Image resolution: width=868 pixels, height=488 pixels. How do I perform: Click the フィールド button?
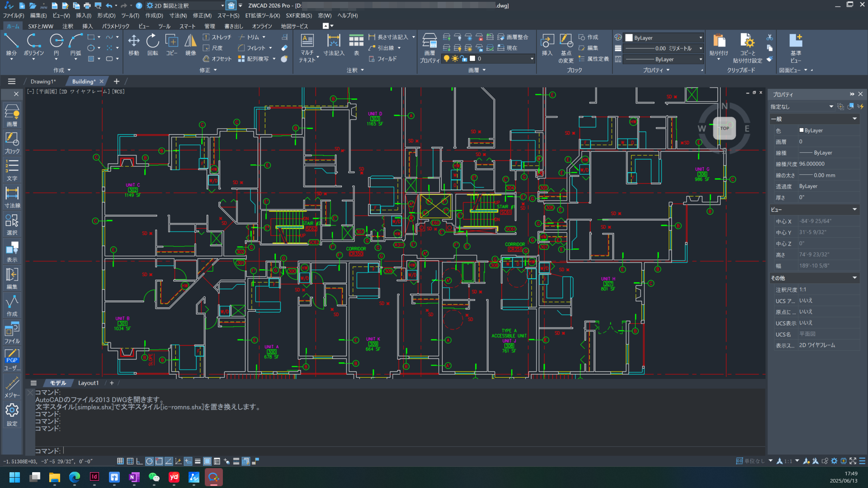coord(382,59)
